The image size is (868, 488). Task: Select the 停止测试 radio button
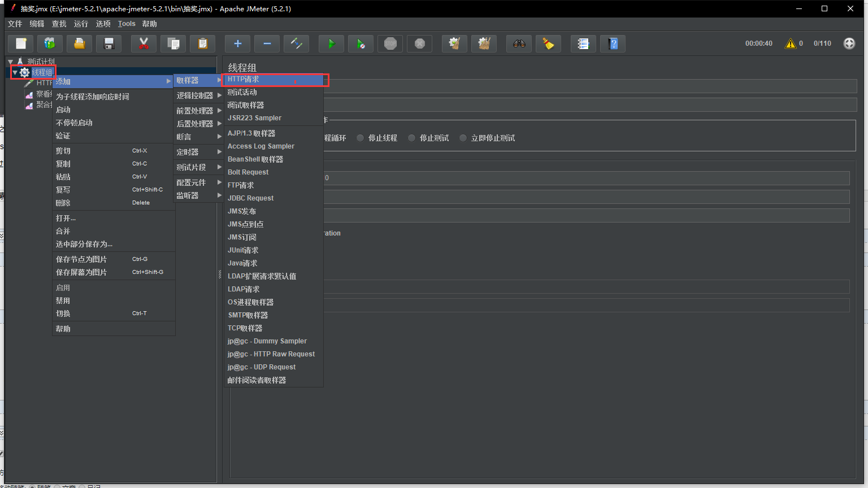(411, 138)
